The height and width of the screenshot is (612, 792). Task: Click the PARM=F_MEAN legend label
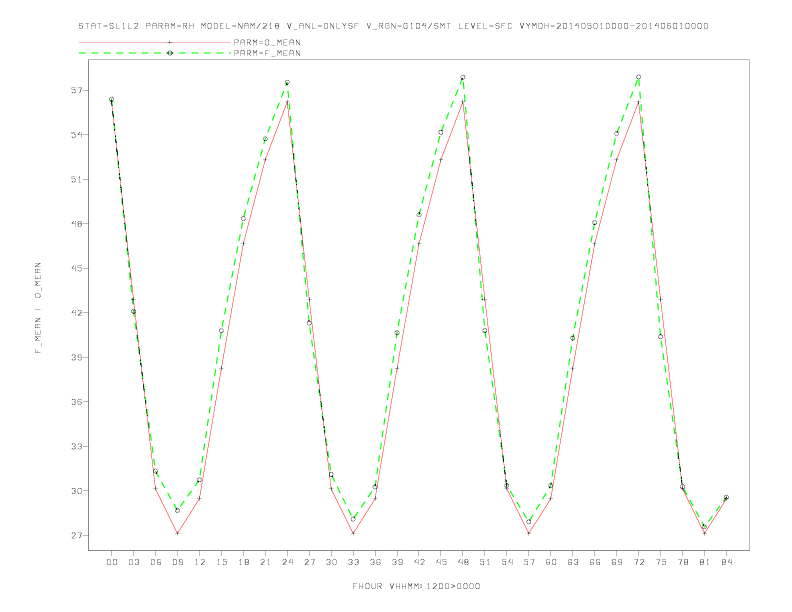(267, 53)
